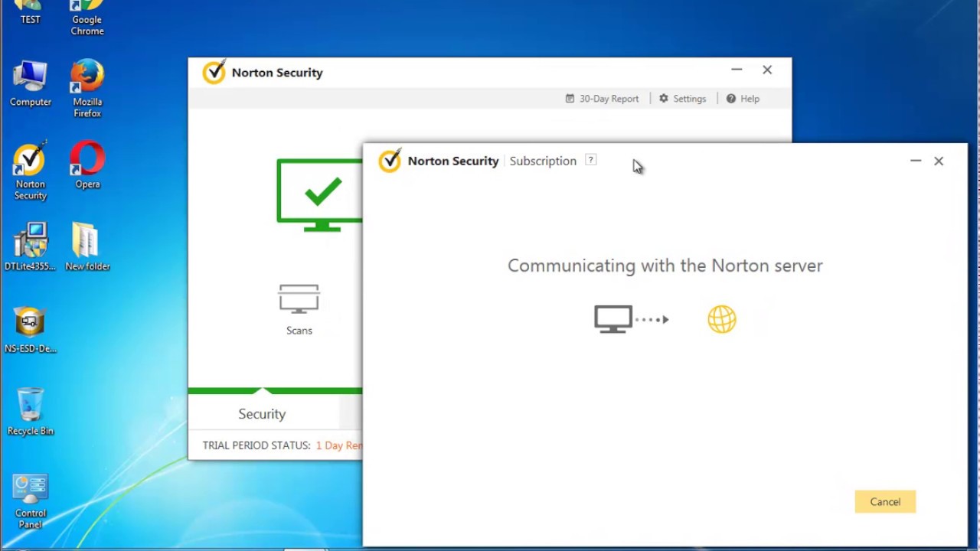
Task: Launch the Google Chrome desktop shortcut
Action: [x=87, y=18]
